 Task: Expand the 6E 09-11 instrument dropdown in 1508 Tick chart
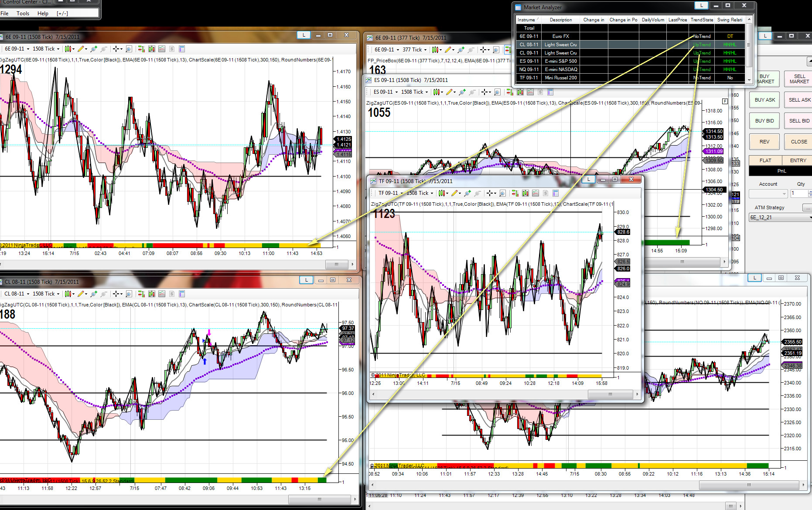pos(17,49)
